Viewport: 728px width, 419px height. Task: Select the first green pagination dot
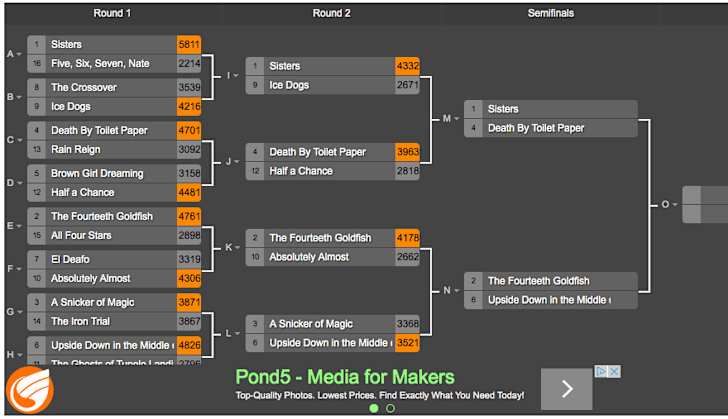coord(375,408)
